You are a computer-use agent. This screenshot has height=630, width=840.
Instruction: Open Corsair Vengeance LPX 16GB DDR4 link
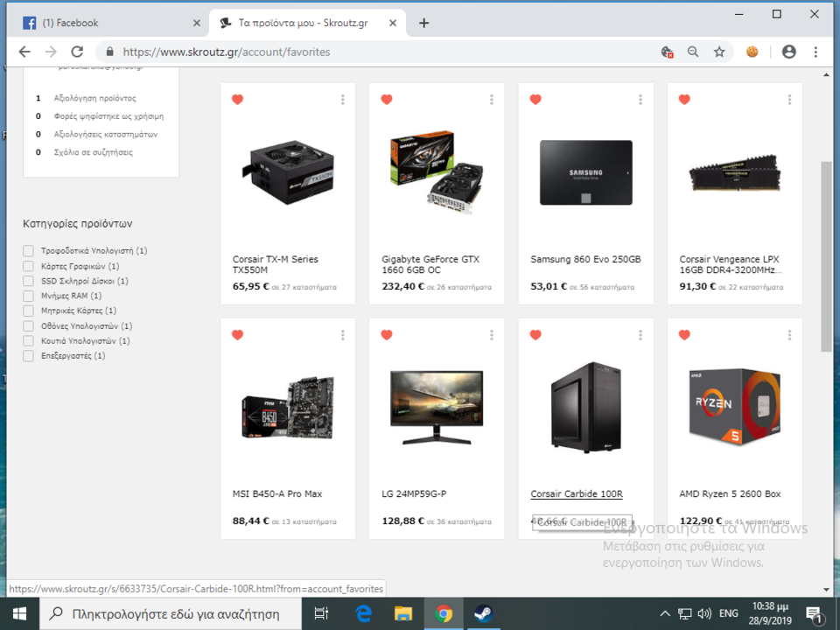tap(730, 264)
